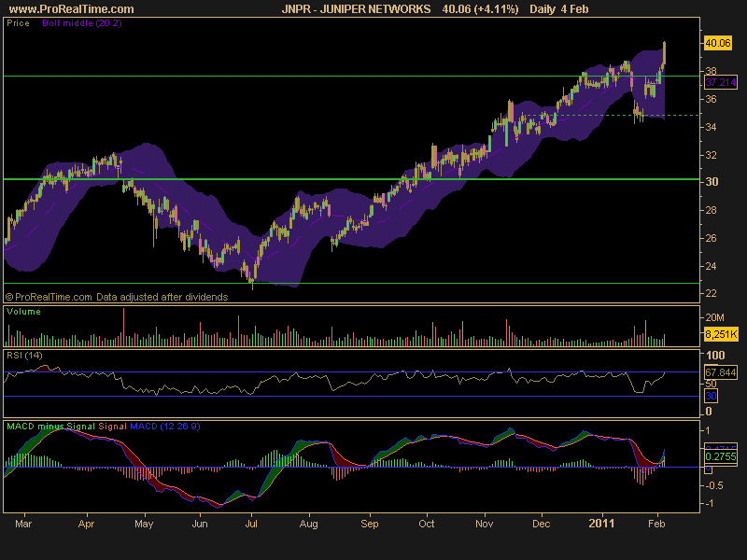Click the 26 price axis label

click(x=711, y=238)
